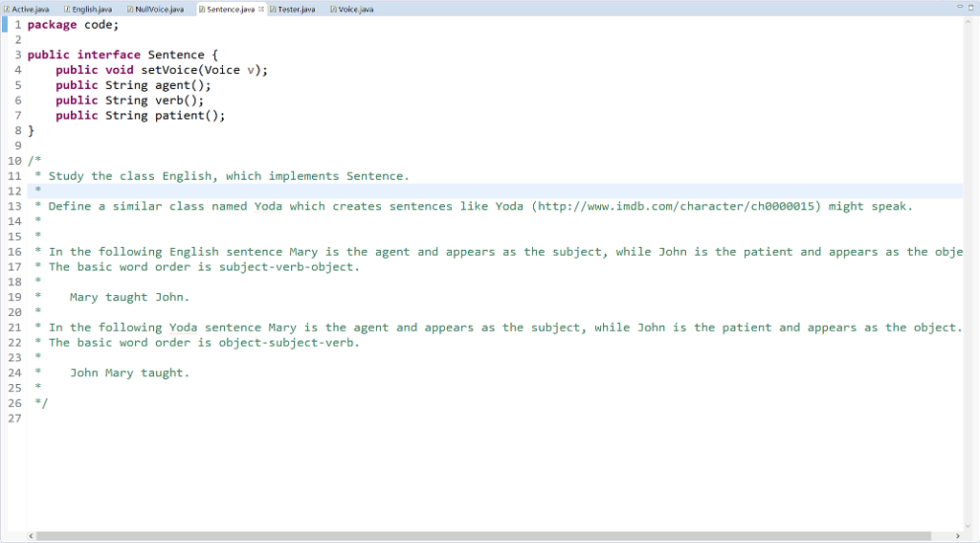Click the 'patient()' method declaration
Viewport: 980px width, 543px height.
[x=189, y=116]
